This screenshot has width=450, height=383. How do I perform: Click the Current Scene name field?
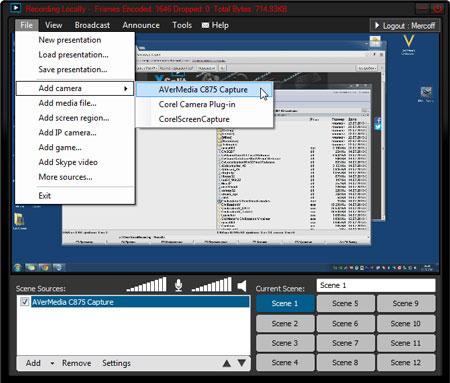pos(376,286)
